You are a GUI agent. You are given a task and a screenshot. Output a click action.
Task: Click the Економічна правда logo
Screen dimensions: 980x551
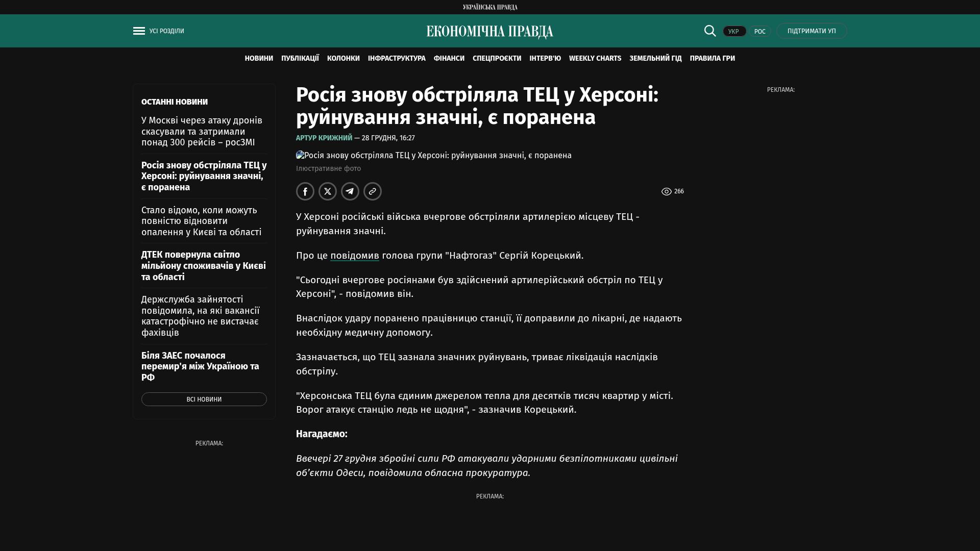tap(489, 32)
